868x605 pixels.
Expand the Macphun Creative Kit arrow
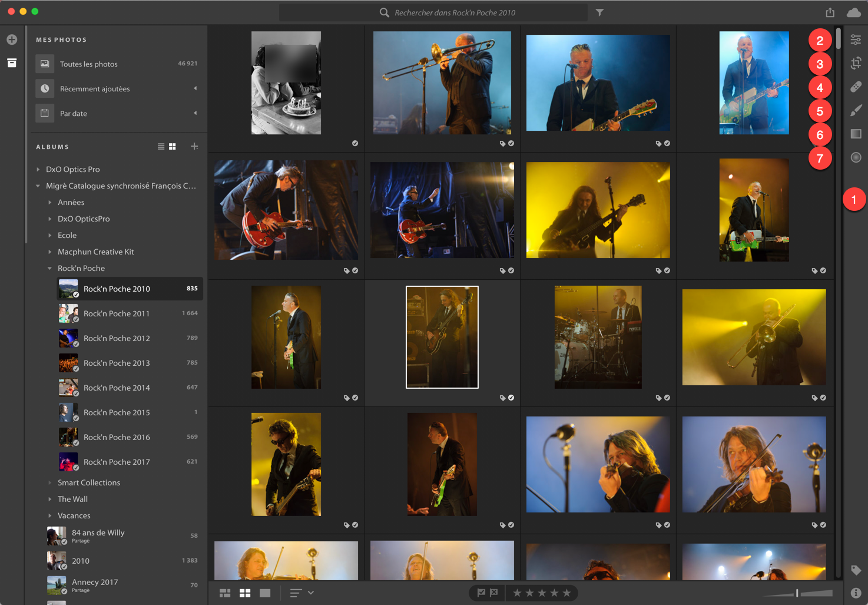[50, 252]
